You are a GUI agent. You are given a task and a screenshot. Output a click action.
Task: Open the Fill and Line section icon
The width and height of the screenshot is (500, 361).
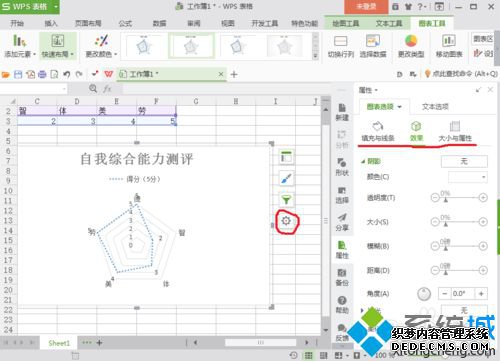378,127
